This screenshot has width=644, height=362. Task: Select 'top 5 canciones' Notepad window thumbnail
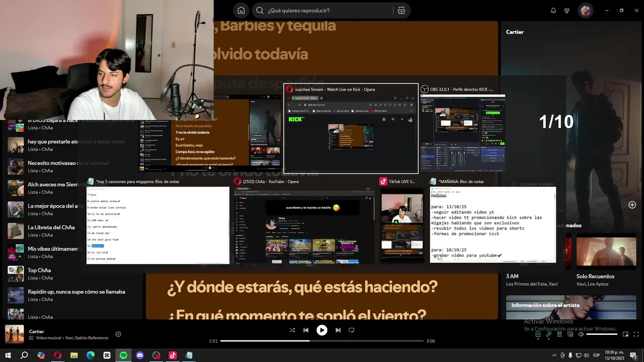[157, 221]
